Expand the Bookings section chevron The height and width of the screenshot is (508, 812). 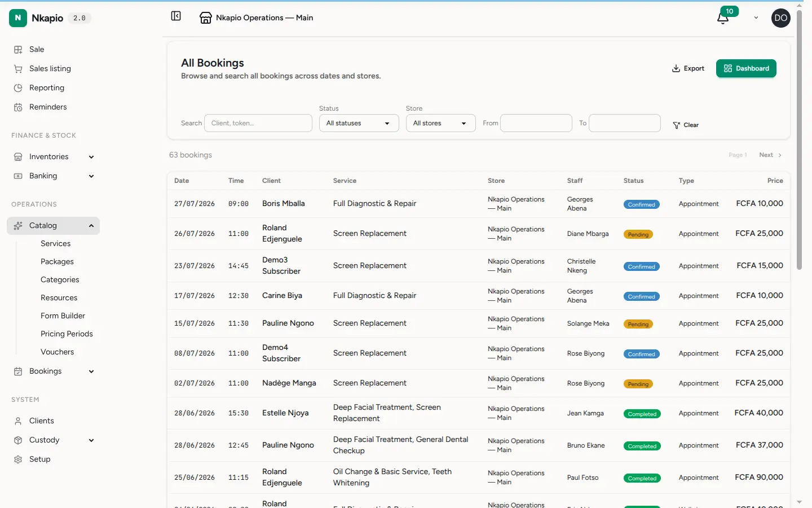point(91,371)
